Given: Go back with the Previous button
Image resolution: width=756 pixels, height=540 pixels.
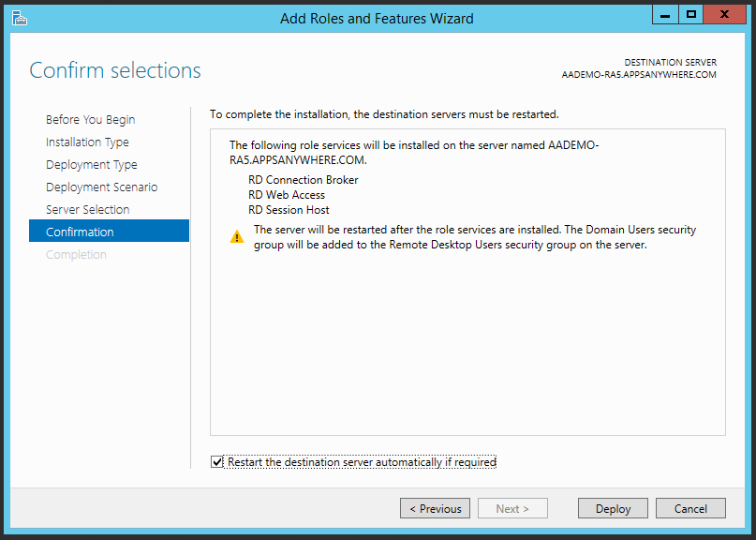Looking at the screenshot, I should tap(436, 508).
